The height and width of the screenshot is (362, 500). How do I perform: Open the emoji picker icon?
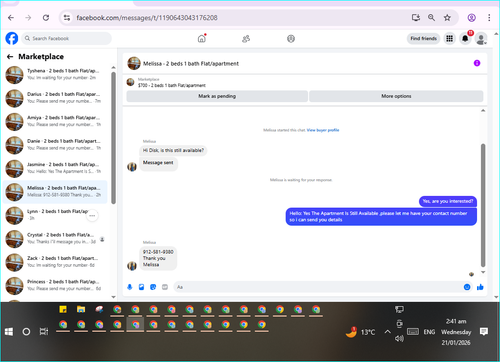pos(467,287)
